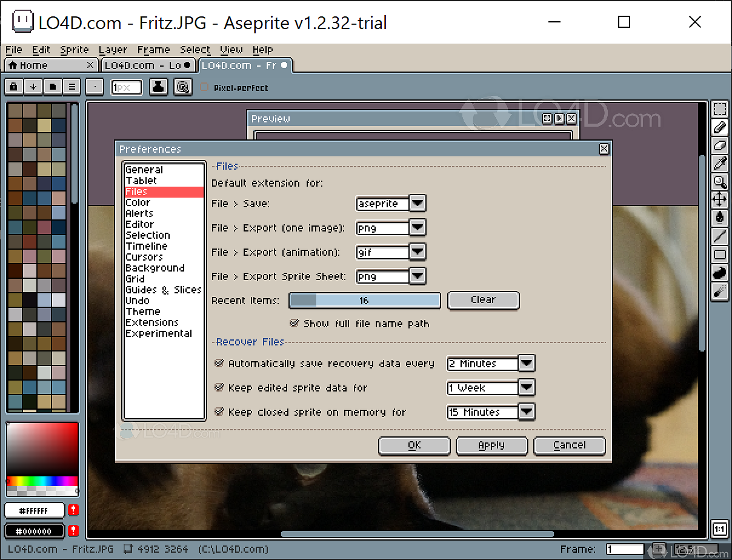Choose the Rectangular Marquee tool
Screen dimensions: 732x560
click(x=720, y=109)
